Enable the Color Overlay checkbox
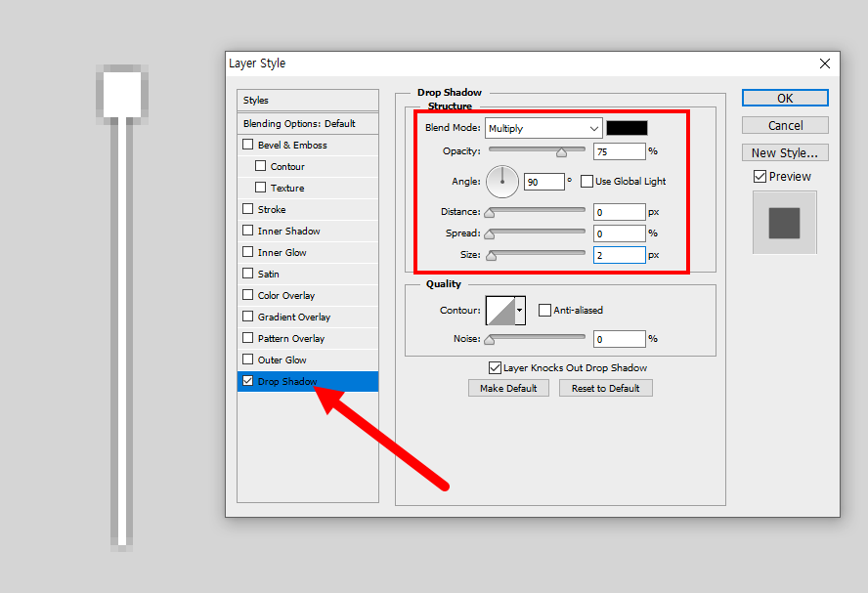868x593 pixels. (x=248, y=295)
